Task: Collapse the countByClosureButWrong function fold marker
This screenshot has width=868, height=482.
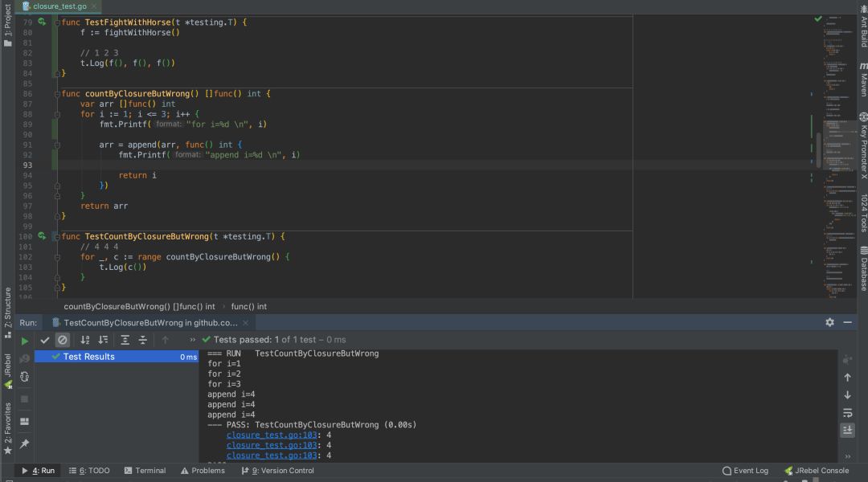Action: (x=56, y=94)
